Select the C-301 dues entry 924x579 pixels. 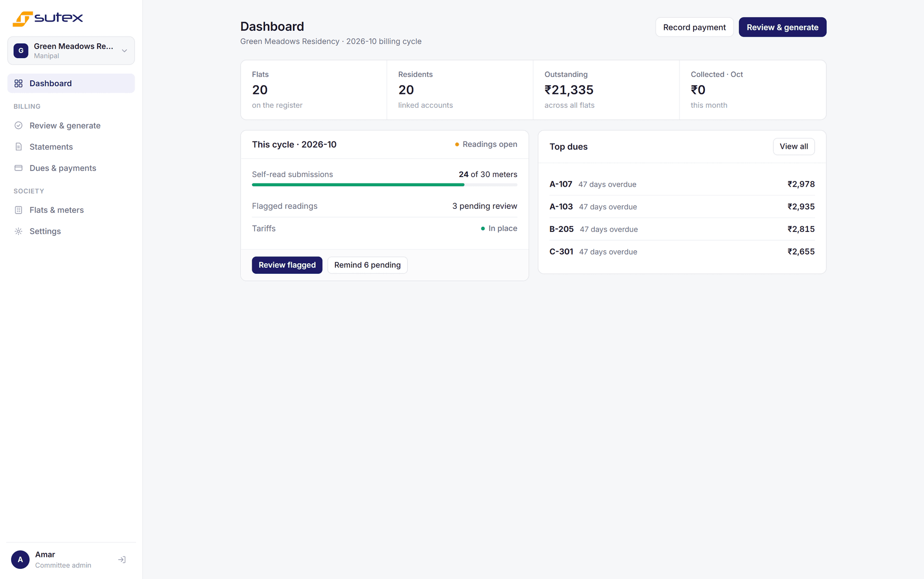[682, 252]
